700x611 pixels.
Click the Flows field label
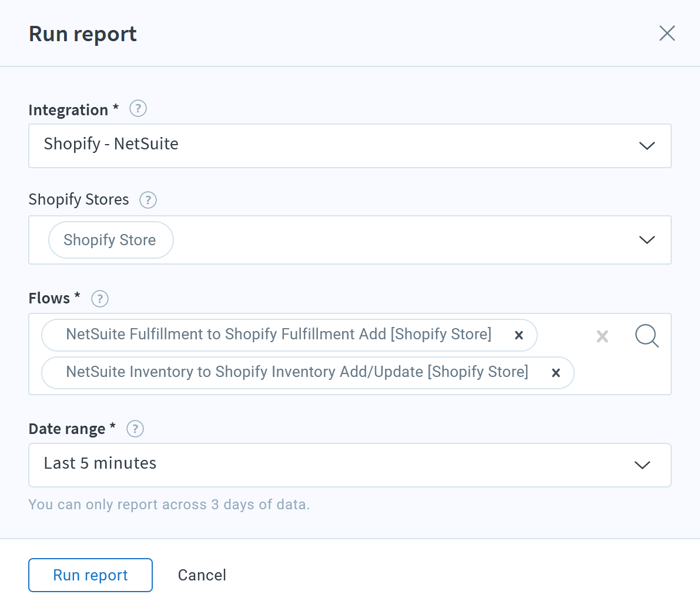point(54,298)
